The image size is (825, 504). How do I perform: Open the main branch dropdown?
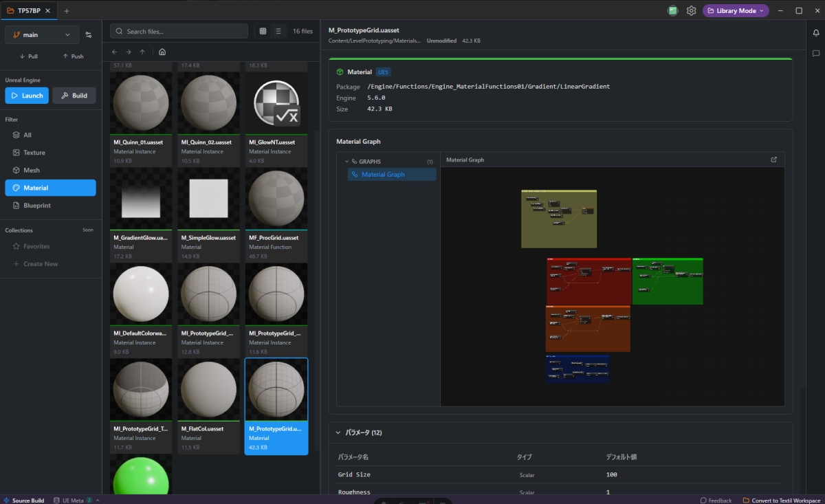pos(42,34)
